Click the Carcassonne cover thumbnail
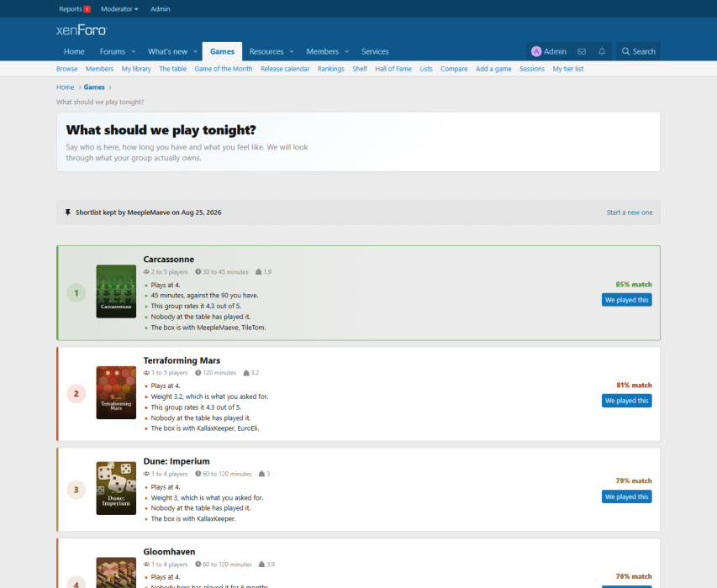Screen dimensions: 717x588 (x=116, y=291)
